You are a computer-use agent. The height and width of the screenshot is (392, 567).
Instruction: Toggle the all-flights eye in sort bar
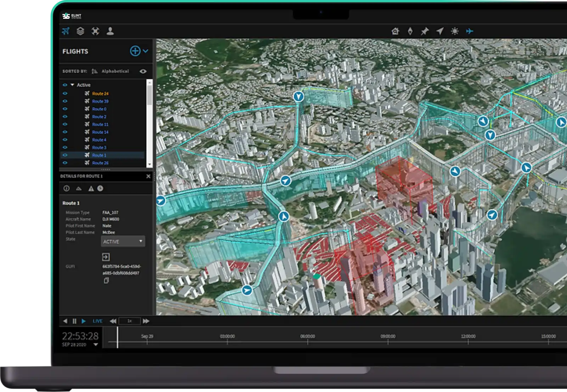pyautogui.click(x=143, y=71)
